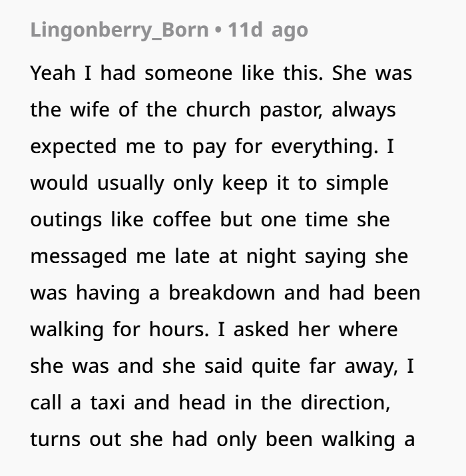Open the Lingonberry_Born user profile link
This screenshot has height=476, width=466.
tap(119, 30)
